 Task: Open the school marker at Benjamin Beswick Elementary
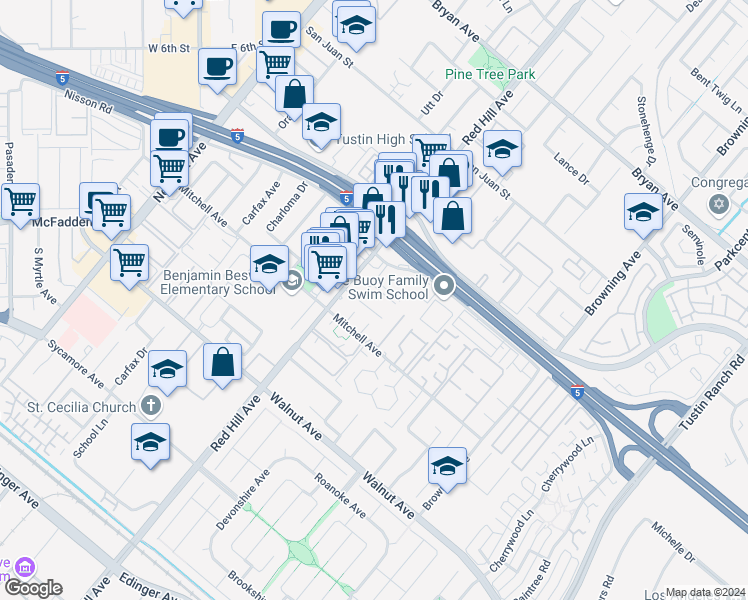[x=269, y=267]
